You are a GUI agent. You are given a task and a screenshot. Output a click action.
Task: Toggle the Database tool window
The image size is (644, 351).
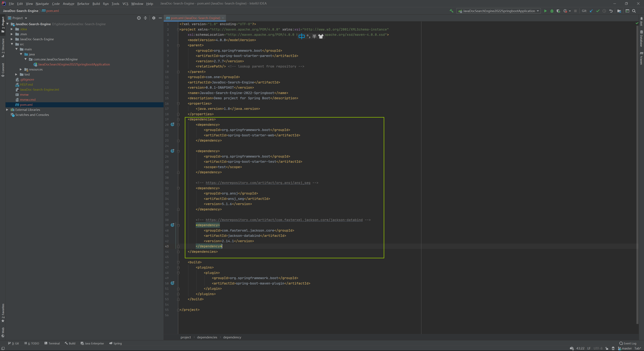coord(641,39)
